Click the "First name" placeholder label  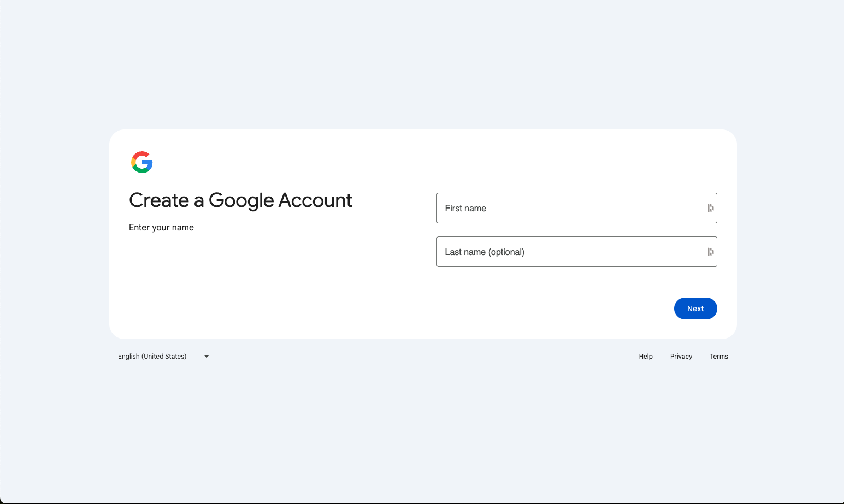(465, 208)
